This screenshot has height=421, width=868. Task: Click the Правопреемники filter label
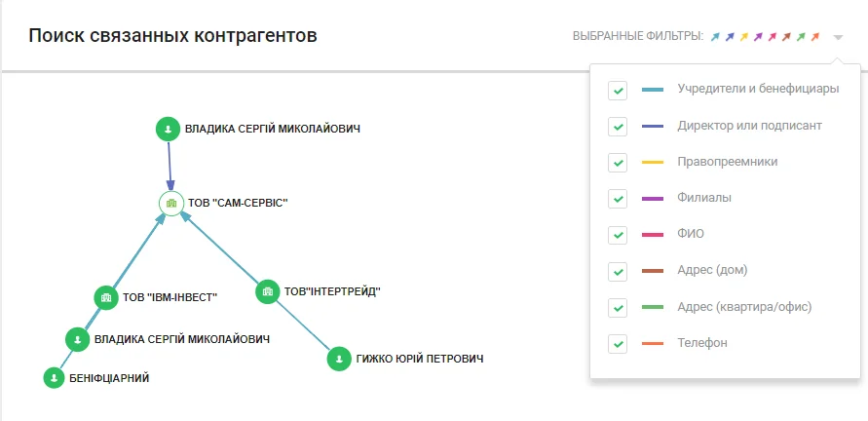728,162
